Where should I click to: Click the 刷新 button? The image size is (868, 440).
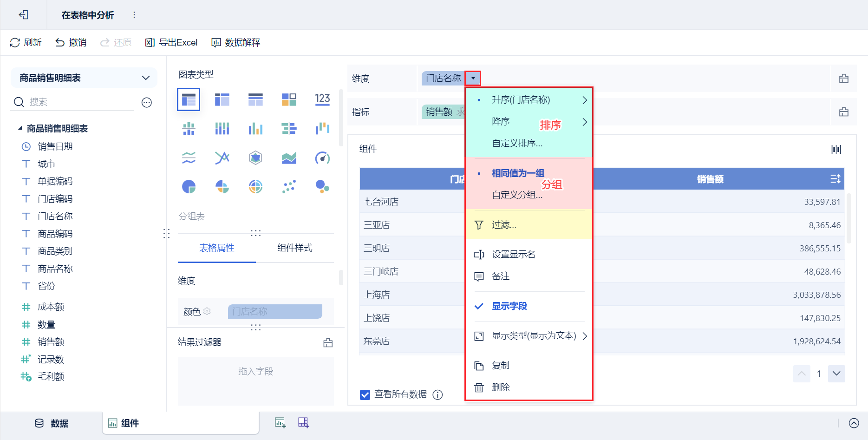(x=26, y=43)
